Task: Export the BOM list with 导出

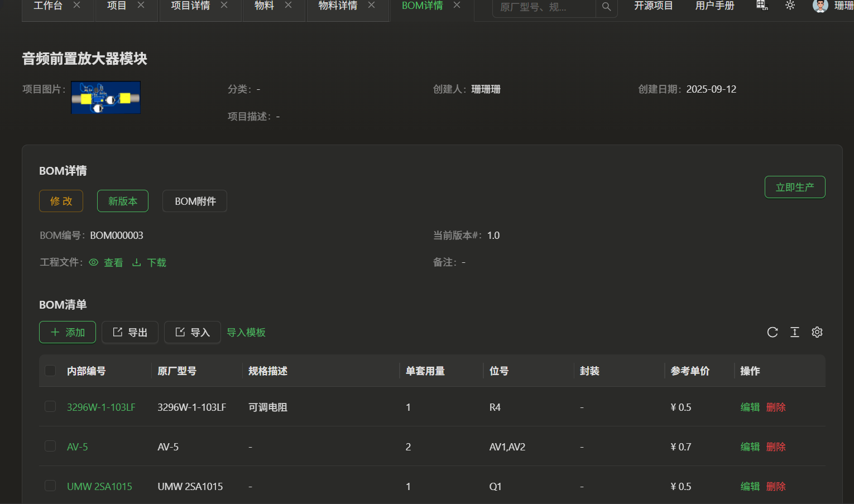Action: tap(130, 332)
